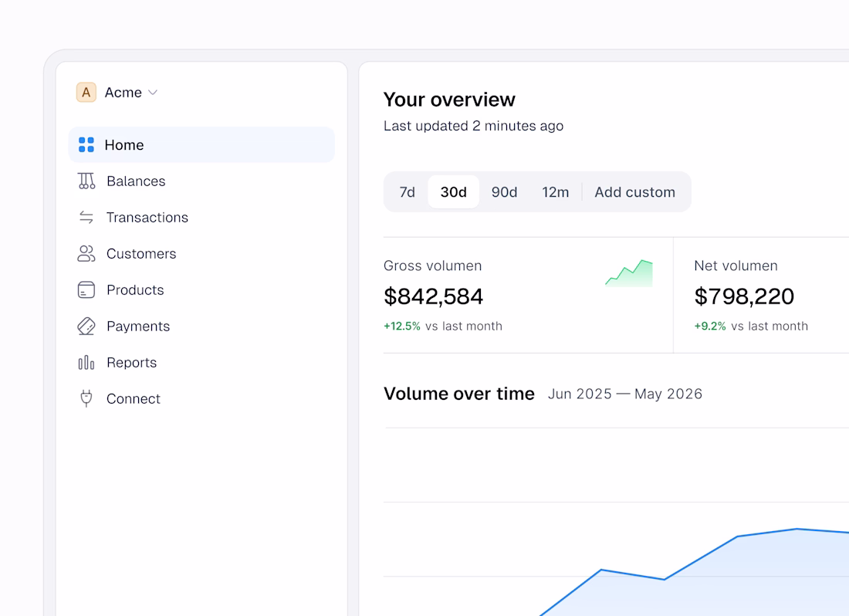Go to Balances
This screenshot has height=616, width=849.
pyautogui.click(x=136, y=181)
